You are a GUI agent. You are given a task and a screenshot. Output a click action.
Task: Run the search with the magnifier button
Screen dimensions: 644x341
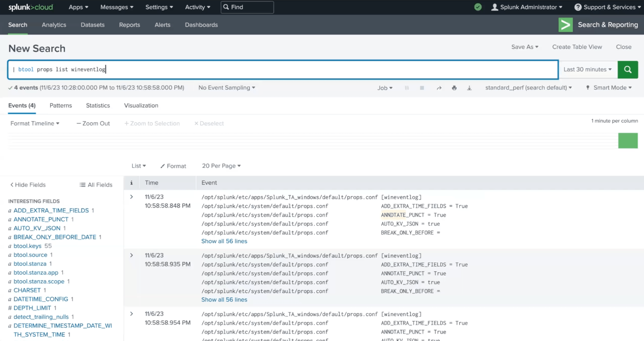pos(628,69)
